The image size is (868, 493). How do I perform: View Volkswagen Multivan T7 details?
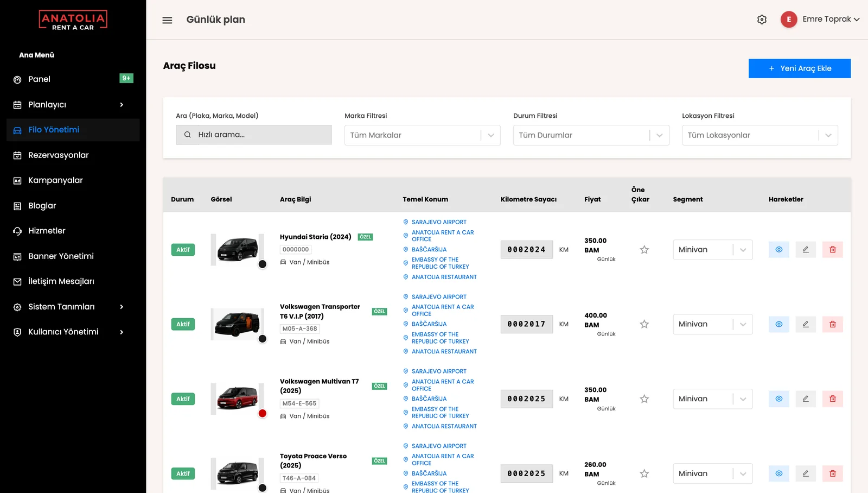[778, 399]
